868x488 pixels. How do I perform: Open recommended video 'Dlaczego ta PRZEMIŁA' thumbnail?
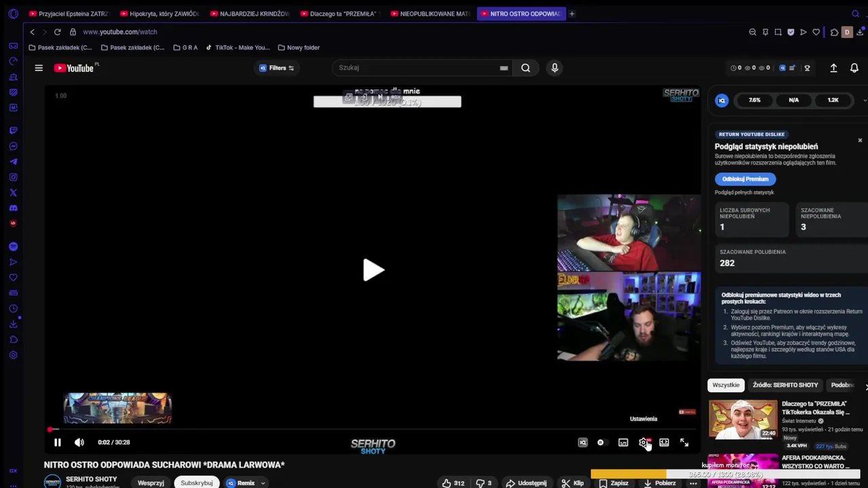(743, 420)
